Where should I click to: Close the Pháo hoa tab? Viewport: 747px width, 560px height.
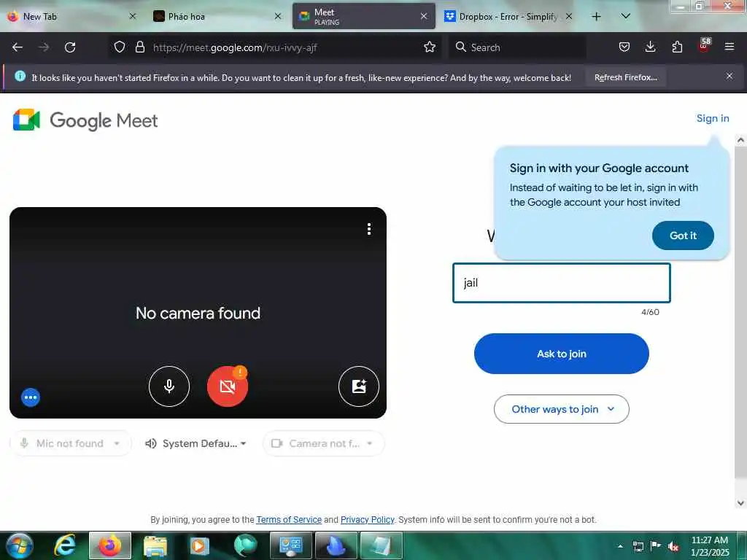tap(278, 16)
